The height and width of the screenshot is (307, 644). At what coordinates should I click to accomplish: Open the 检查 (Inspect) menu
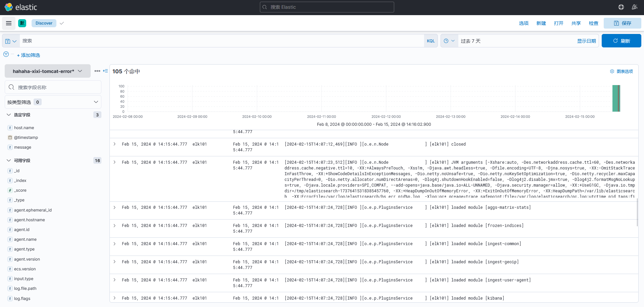tap(593, 23)
